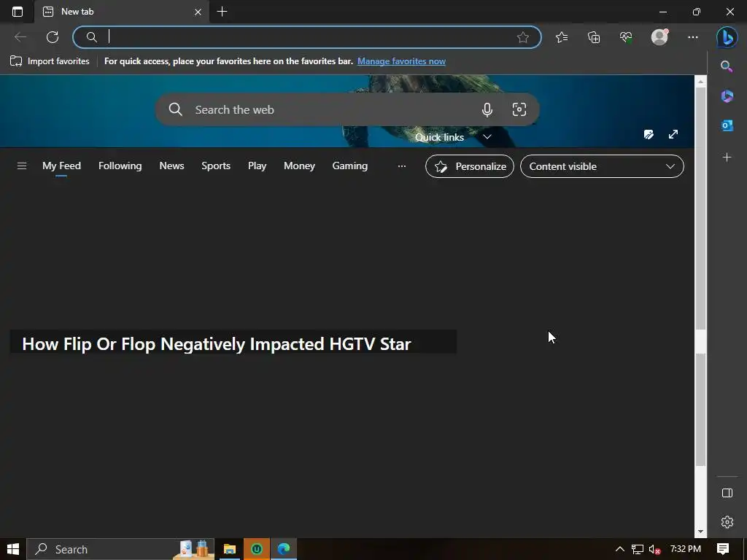The width and height of the screenshot is (747, 560).
Task: Open Manage favorites now link
Action: click(x=401, y=61)
